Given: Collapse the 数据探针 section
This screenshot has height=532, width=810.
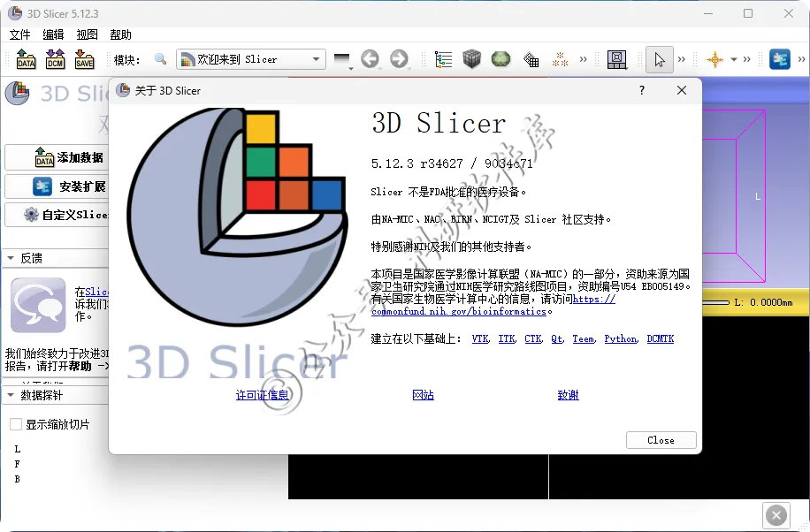Looking at the screenshot, I should pos(56,396).
